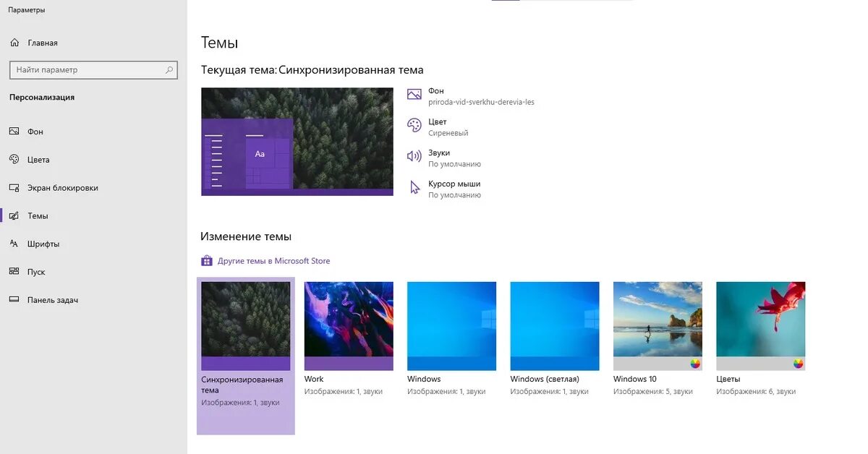Apply the Windows theme thumbnail
868x454 pixels.
451,326
